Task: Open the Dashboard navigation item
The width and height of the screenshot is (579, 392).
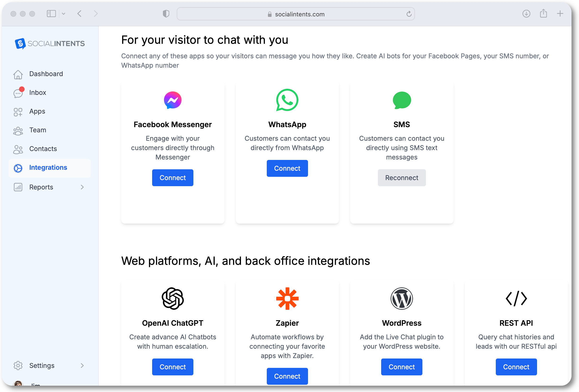Action: click(46, 74)
